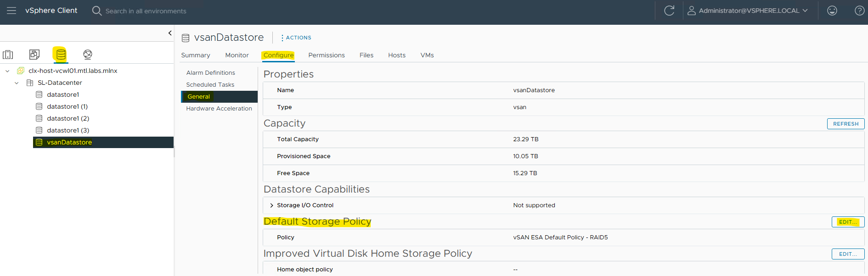Select General in the configure menu
868x276 pixels.
[x=219, y=96]
